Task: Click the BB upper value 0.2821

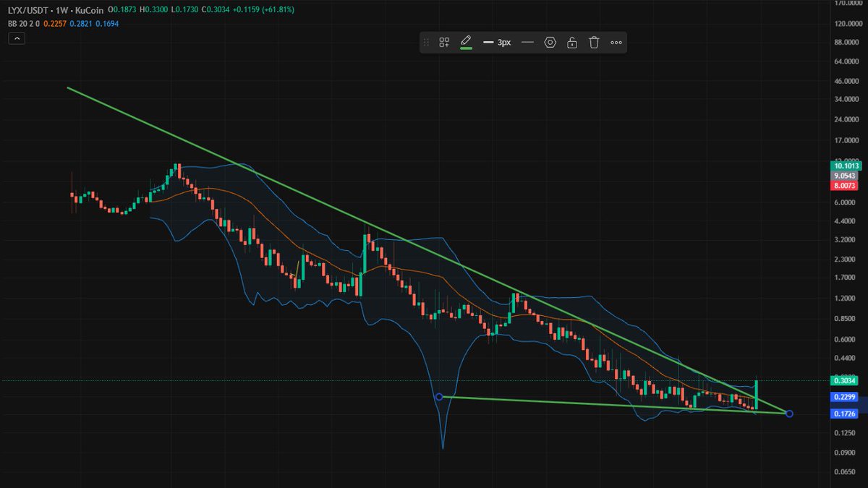Action: click(80, 24)
